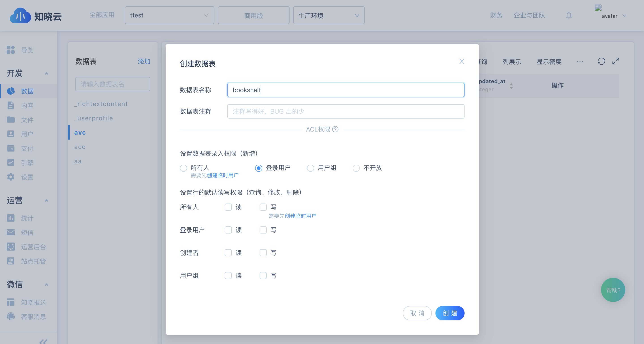Viewport: 644px width, 344px height.
Task: Open 知晓推送 icon in sidebar
Action: coord(11,302)
